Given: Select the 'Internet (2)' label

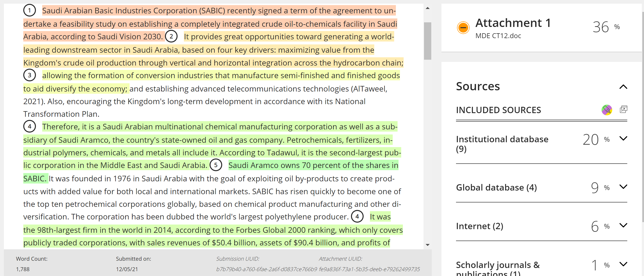Looking at the screenshot, I should pyautogui.click(x=480, y=226).
